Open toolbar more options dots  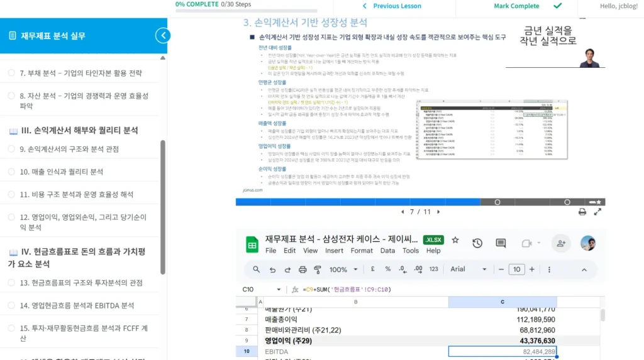click(x=549, y=270)
